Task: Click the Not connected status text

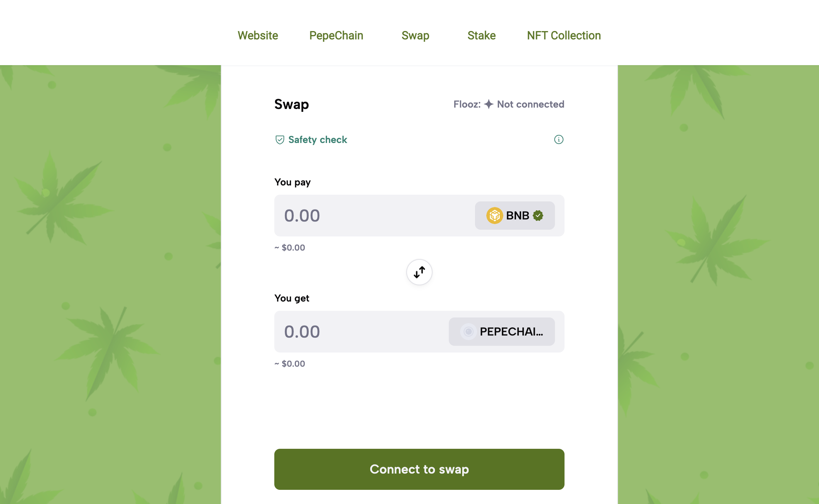Action: 531,104
